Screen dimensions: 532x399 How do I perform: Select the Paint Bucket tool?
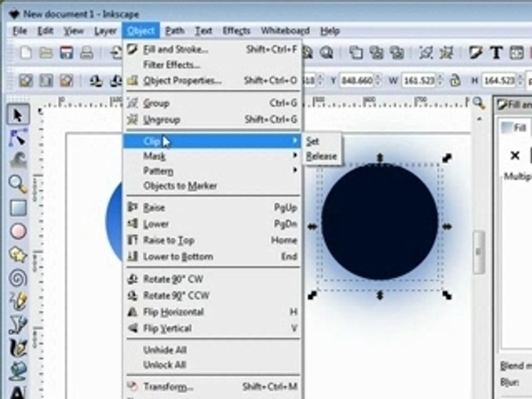(x=18, y=371)
